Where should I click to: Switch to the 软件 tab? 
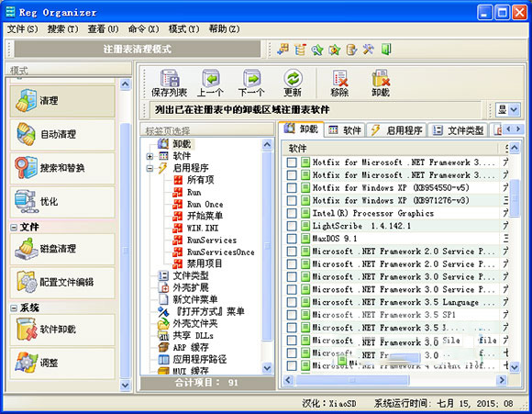click(345, 130)
